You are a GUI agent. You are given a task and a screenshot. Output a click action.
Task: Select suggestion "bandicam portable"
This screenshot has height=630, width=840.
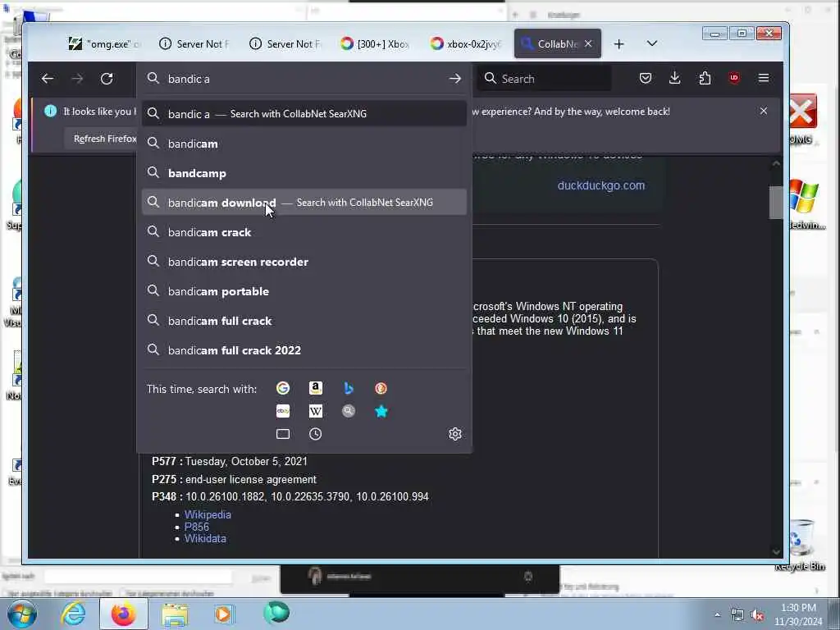pos(304,291)
